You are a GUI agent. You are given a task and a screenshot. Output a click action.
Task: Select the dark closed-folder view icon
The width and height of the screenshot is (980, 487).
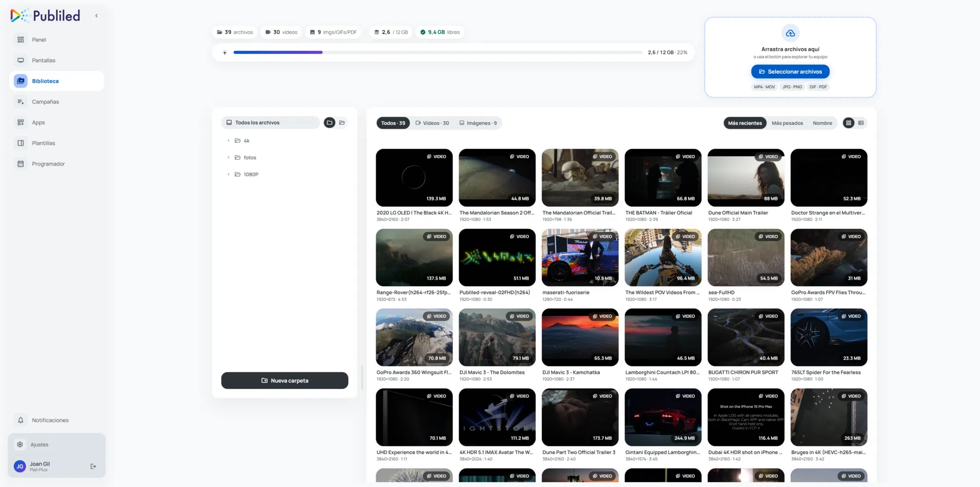pyautogui.click(x=330, y=123)
